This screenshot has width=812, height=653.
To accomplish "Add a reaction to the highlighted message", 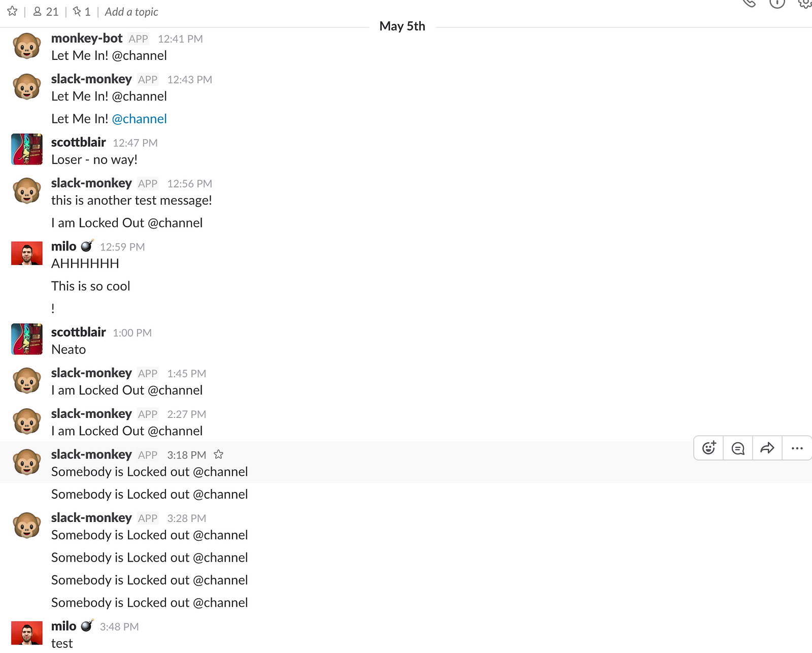I will [709, 448].
